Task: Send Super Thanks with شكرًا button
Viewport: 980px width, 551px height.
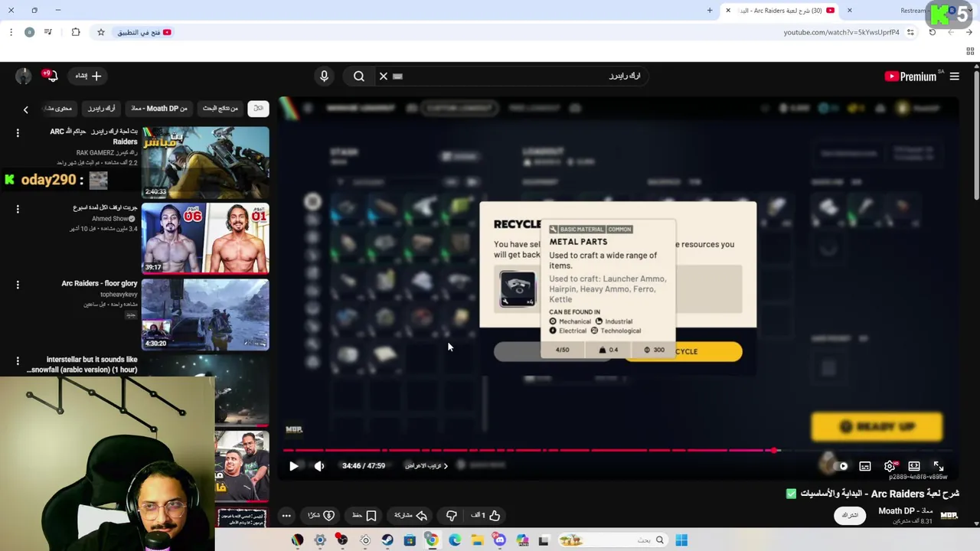Action: point(321,516)
